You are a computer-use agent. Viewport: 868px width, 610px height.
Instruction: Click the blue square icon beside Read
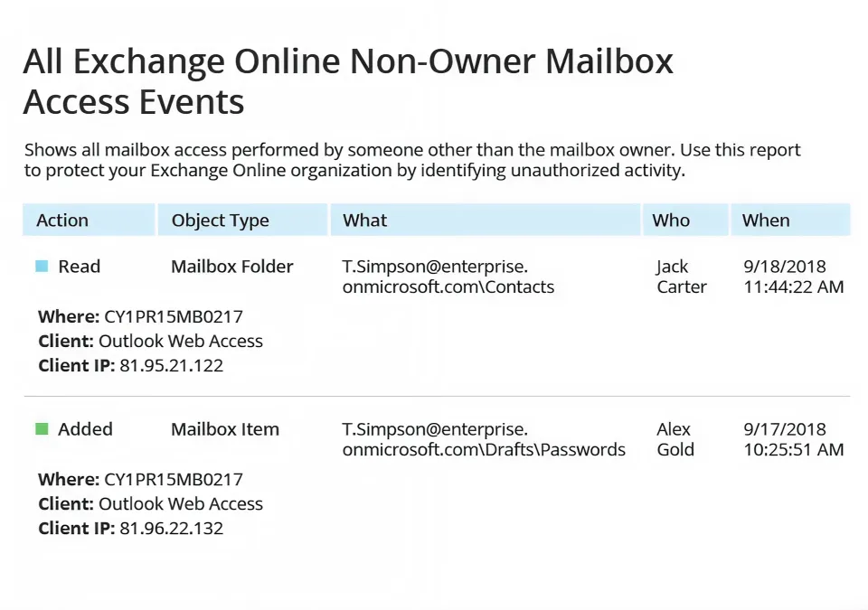click(x=40, y=266)
